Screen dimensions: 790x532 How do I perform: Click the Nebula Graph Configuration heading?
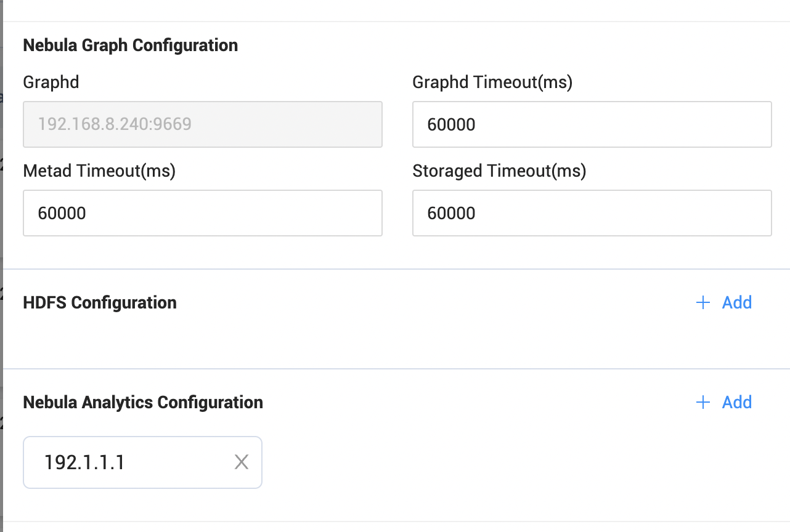point(131,46)
